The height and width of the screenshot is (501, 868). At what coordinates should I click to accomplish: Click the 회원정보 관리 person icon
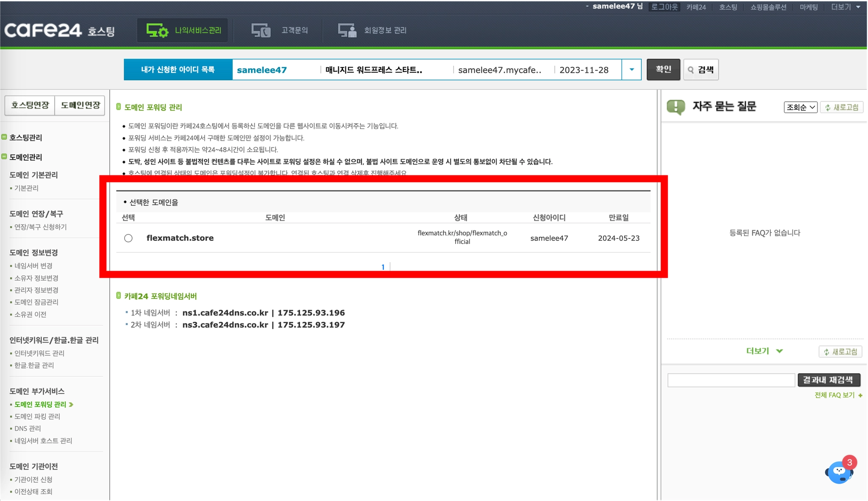(x=347, y=30)
